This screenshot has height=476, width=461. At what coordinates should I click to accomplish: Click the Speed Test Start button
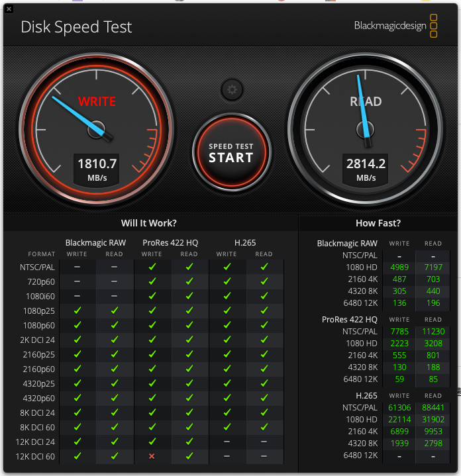tap(231, 152)
